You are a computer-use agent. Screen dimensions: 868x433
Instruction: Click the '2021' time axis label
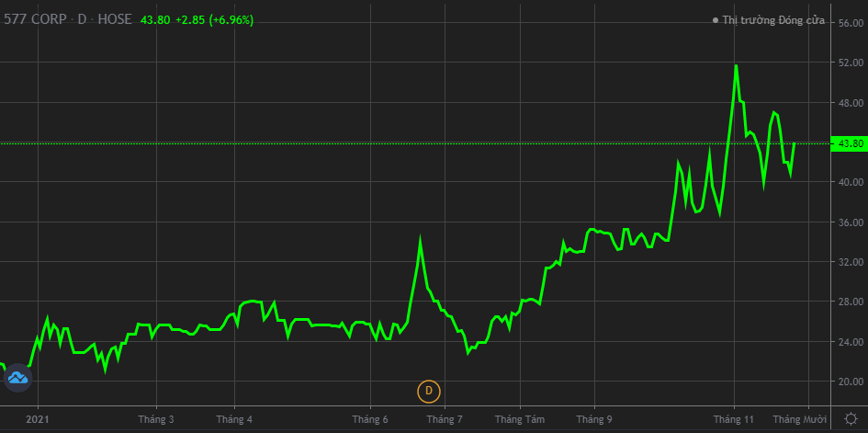(38, 418)
